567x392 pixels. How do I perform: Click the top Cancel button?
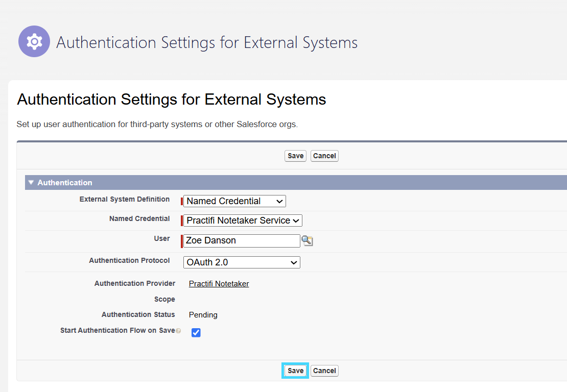tap(324, 156)
